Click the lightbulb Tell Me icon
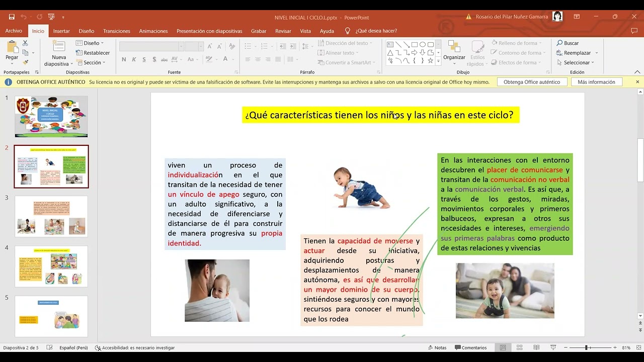Screen dimensions: 644x362 click(x=348, y=31)
